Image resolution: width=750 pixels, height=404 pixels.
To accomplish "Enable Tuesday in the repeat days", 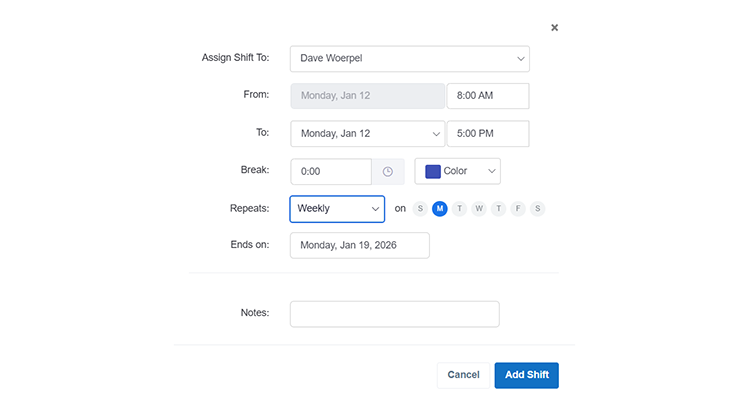I will (459, 209).
